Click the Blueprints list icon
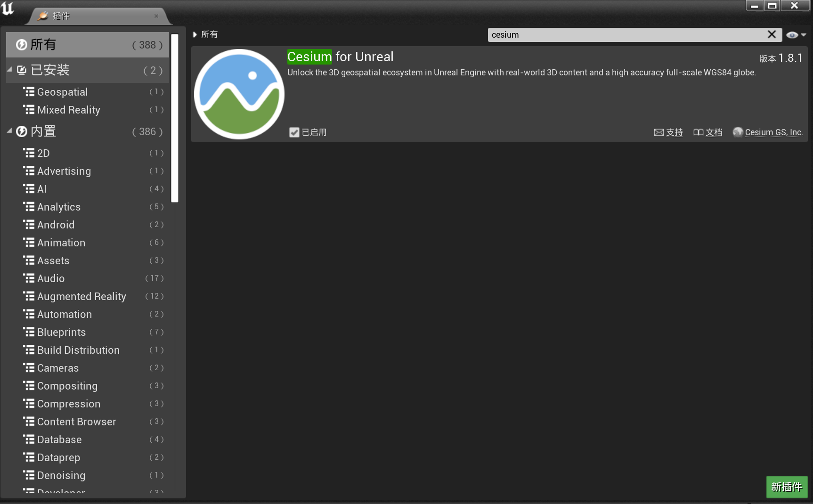Screen dimensions: 813x504 click(x=29, y=332)
